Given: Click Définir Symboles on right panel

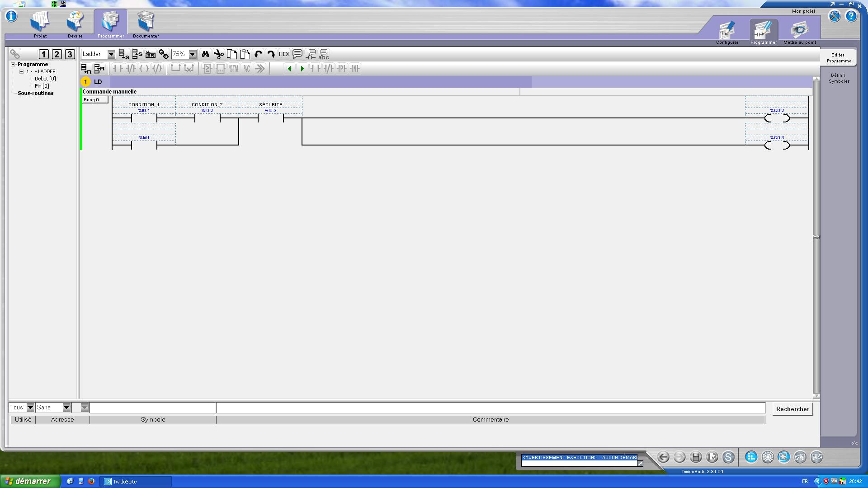Looking at the screenshot, I should pyautogui.click(x=839, y=78).
